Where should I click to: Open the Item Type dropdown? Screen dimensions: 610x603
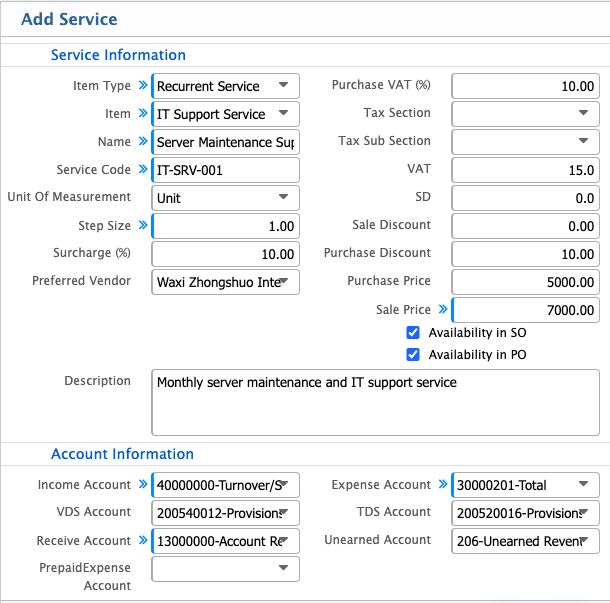click(x=226, y=86)
